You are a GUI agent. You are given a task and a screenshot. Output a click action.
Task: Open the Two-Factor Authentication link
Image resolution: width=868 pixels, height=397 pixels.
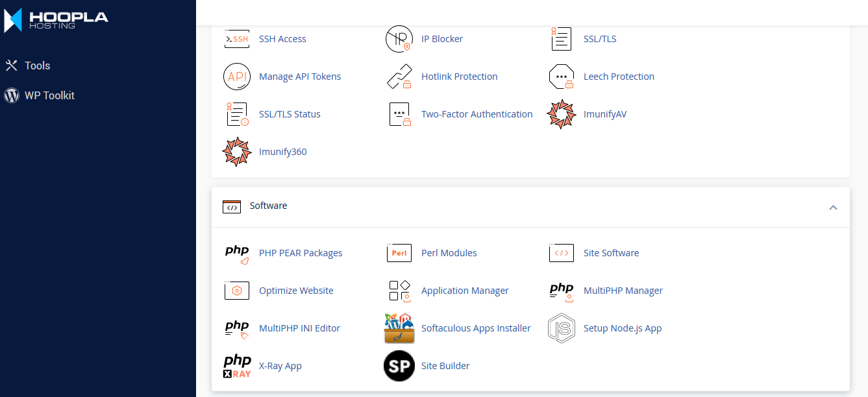coord(477,114)
